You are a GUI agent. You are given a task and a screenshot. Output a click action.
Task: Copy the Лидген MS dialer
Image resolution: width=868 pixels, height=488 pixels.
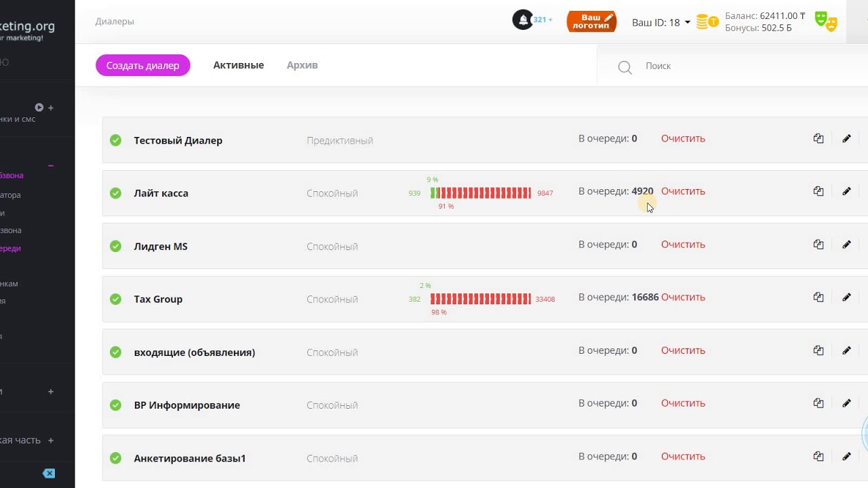click(818, 244)
